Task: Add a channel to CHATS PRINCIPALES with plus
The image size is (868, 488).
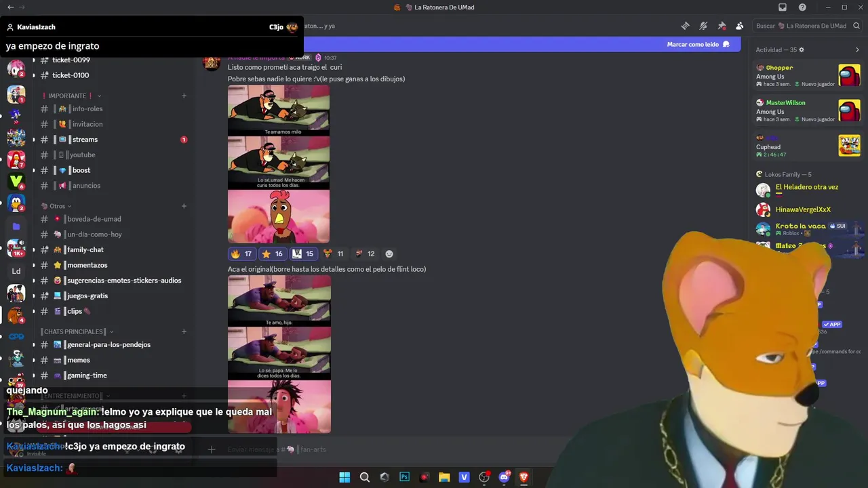Action: point(184,331)
